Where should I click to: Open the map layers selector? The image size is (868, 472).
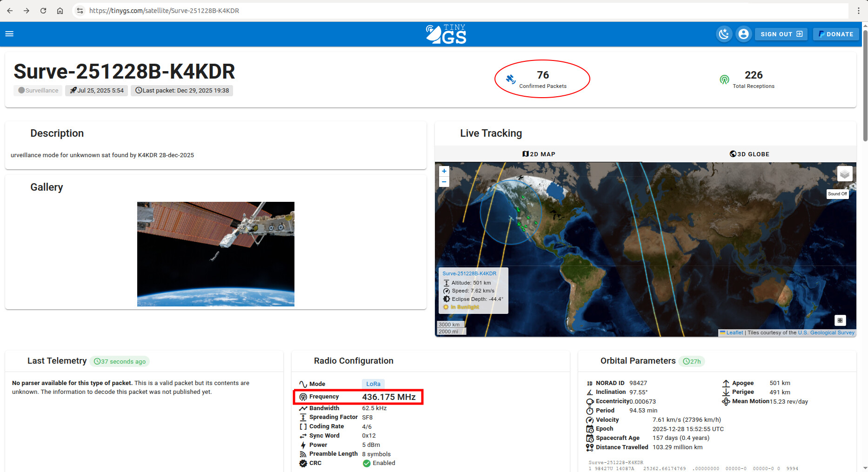845,174
